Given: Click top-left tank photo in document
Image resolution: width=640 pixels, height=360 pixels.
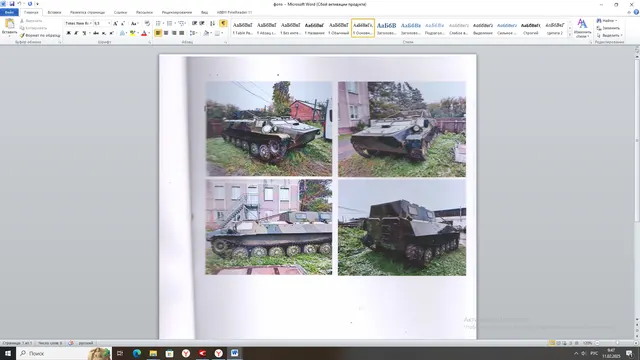Looking at the screenshot, I should pyautogui.click(x=269, y=129).
